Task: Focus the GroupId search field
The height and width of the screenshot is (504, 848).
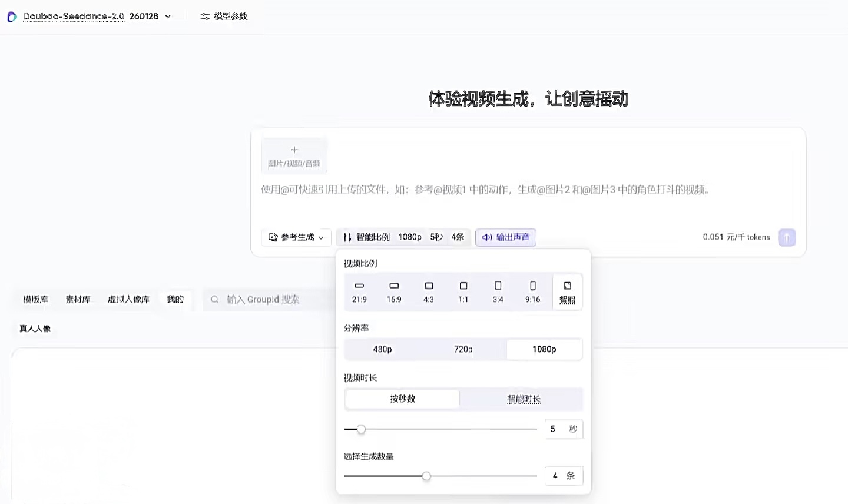Action: [271, 299]
